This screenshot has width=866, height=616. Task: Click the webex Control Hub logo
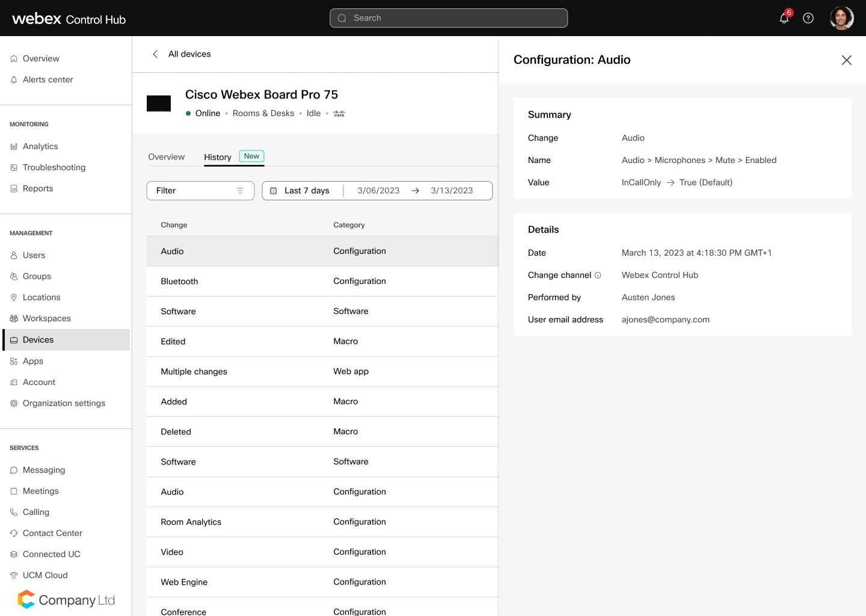coord(69,19)
